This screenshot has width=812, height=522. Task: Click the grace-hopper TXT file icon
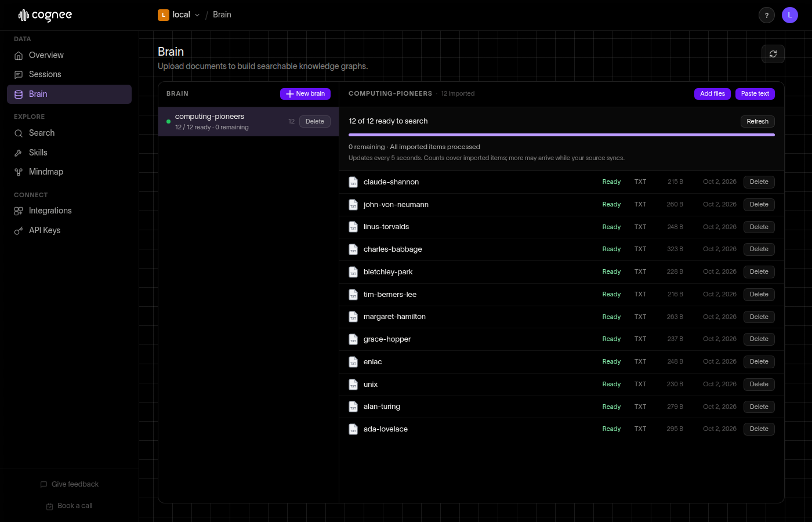click(x=353, y=339)
